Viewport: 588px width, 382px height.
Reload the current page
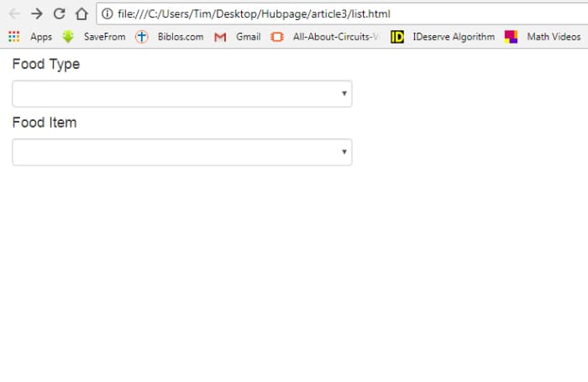pyautogui.click(x=59, y=13)
